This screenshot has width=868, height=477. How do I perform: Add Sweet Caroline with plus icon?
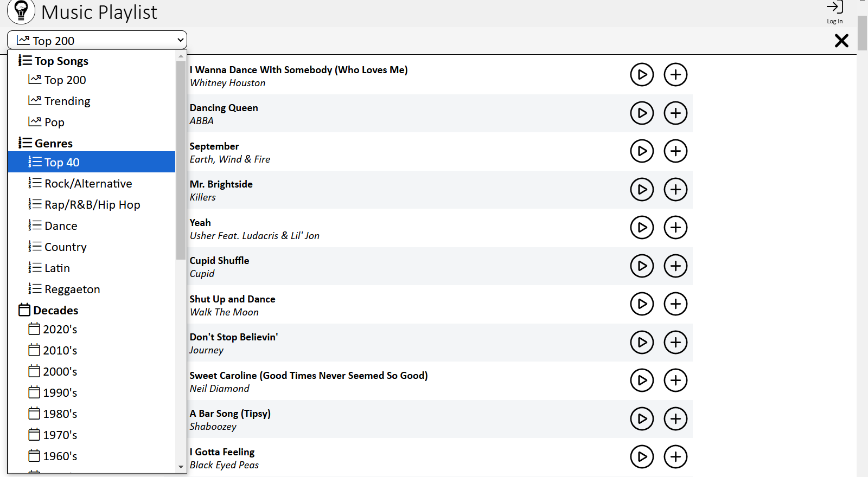(x=675, y=381)
